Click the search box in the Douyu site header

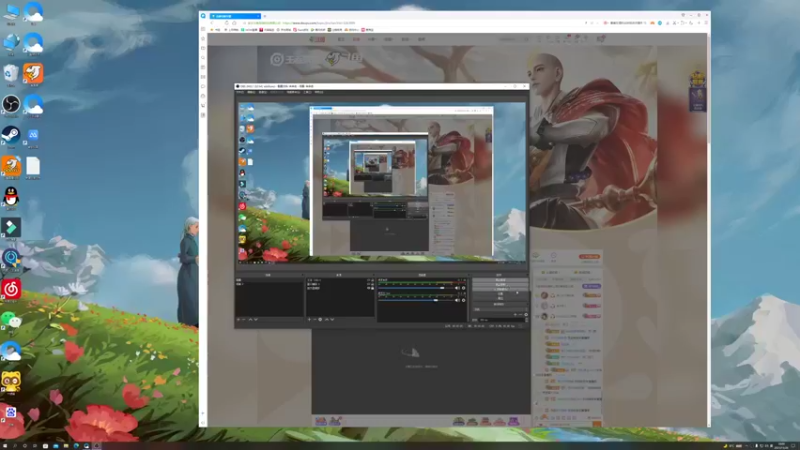pos(513,39)
